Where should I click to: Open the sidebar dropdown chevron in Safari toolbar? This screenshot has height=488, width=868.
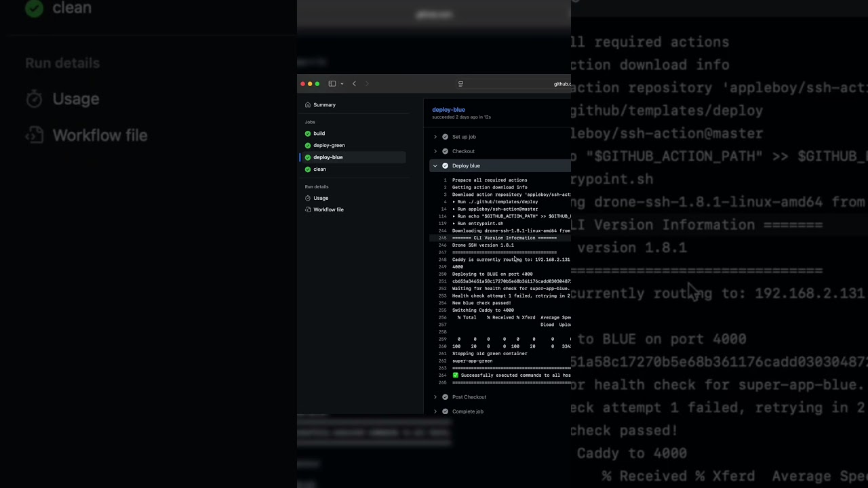pos(342,84)
